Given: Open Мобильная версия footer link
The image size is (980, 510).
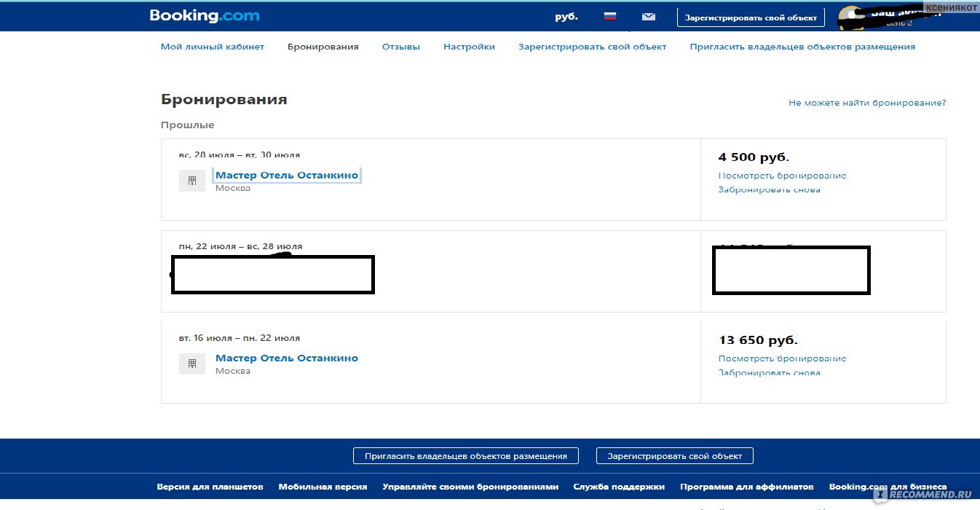Looking at the screenshot, I should pos(323,487).
